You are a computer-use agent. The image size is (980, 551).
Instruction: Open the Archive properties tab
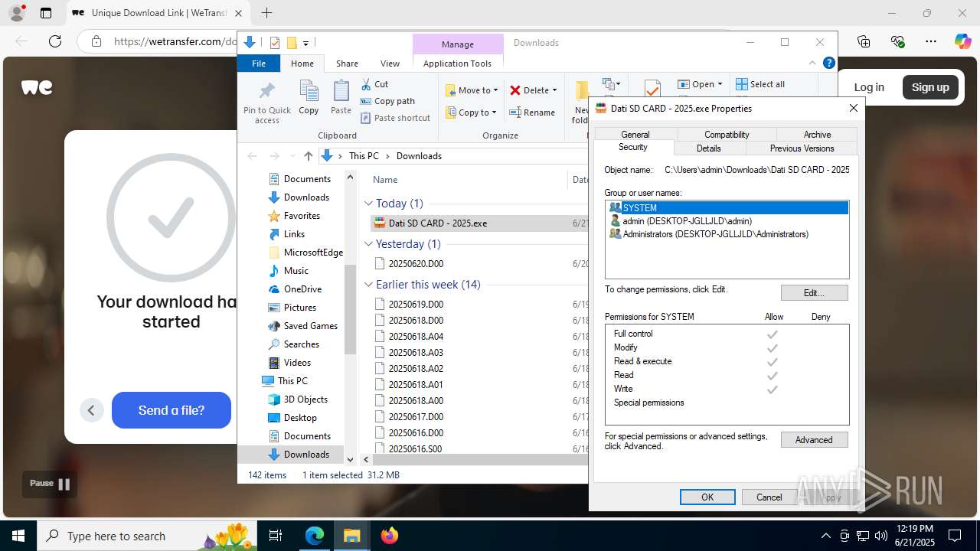[817, 135]
